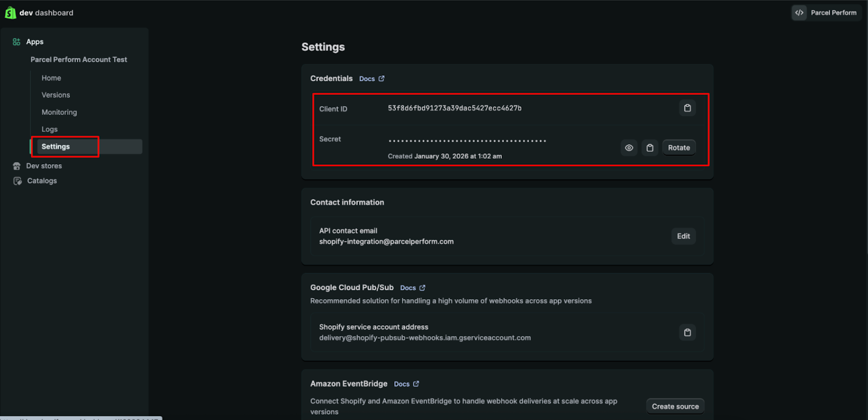The width and height of the screenshot is (868, 420).
Task: Click the Settings page heading
Action: coord(323,47)
